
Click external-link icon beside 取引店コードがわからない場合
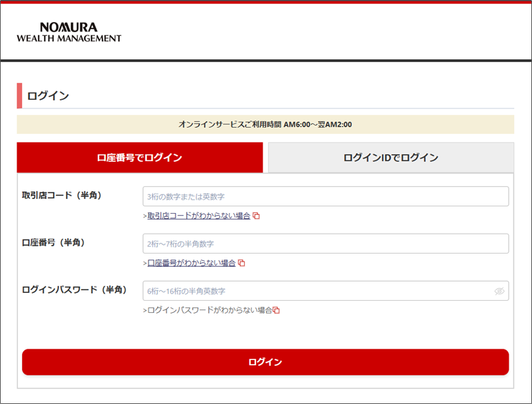(256, 216)
